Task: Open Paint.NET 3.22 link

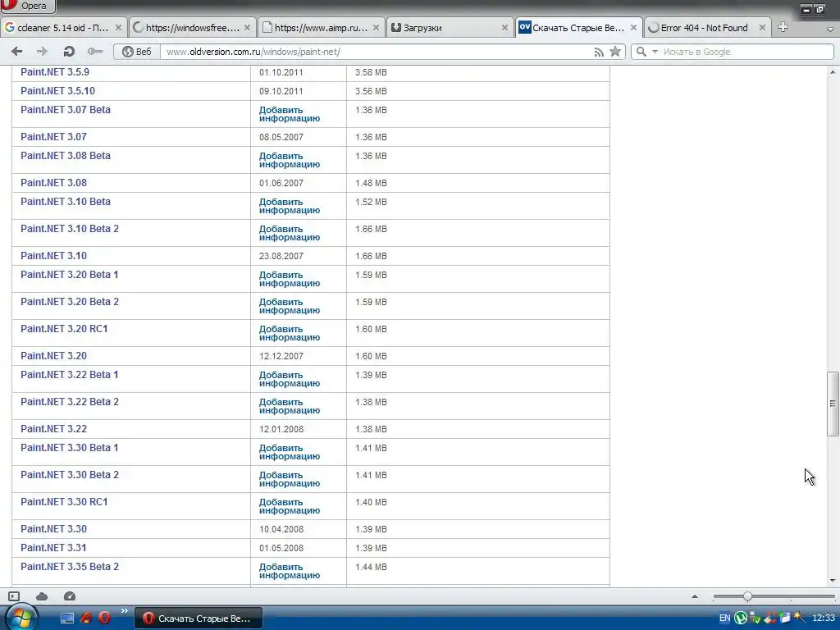Action: (53, 428)
